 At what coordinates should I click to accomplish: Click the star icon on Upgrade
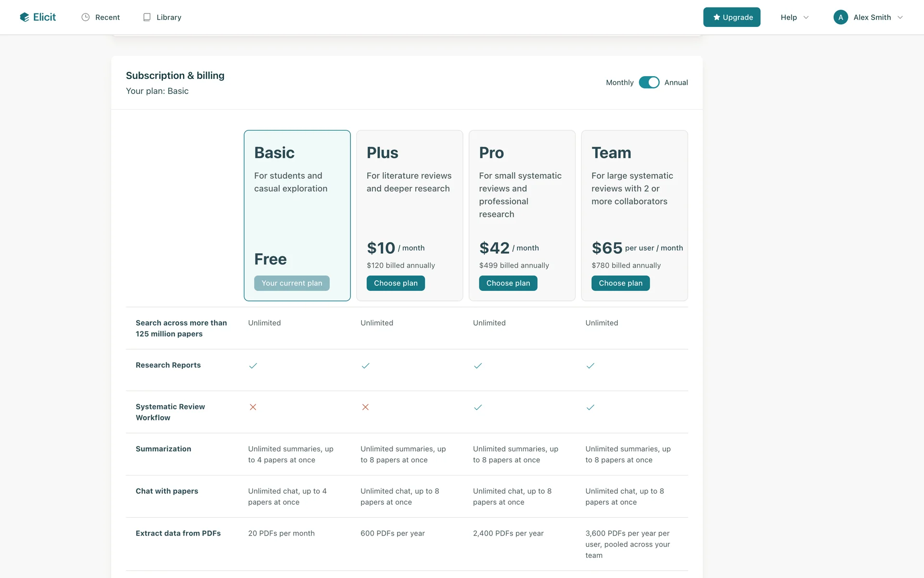coord(717,17)
